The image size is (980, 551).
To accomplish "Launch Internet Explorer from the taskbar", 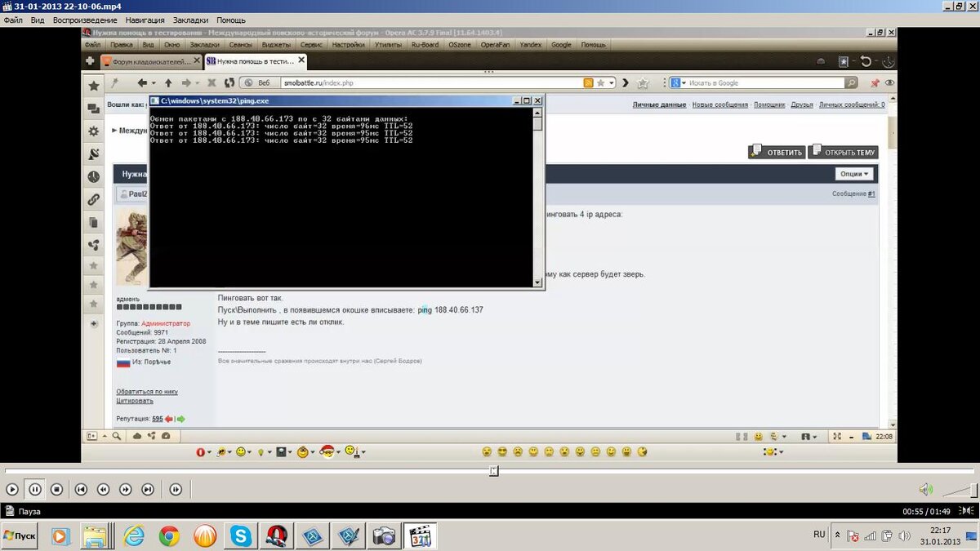I will click(x=134, y=536).
